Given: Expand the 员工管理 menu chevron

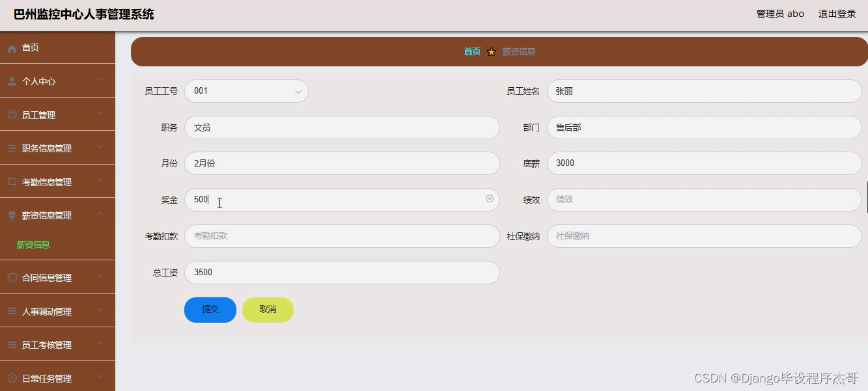Looking at the screenshot, I should (x=100, y=114).
